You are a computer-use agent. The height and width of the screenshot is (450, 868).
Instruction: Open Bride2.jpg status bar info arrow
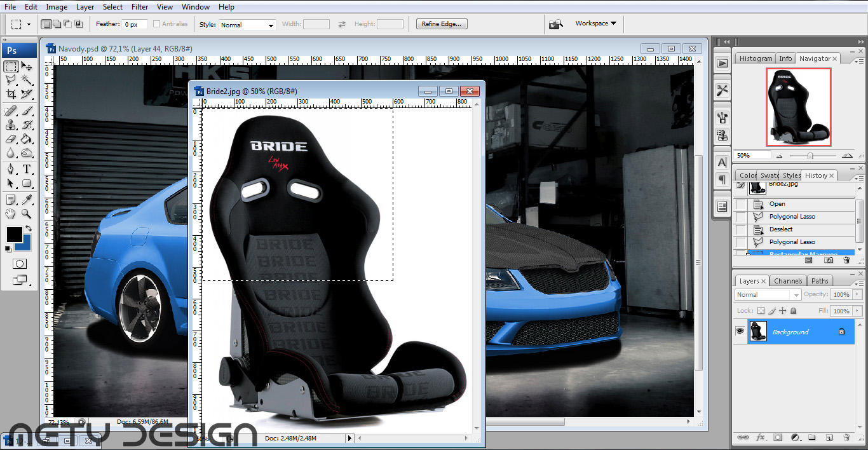click(349, 439)
